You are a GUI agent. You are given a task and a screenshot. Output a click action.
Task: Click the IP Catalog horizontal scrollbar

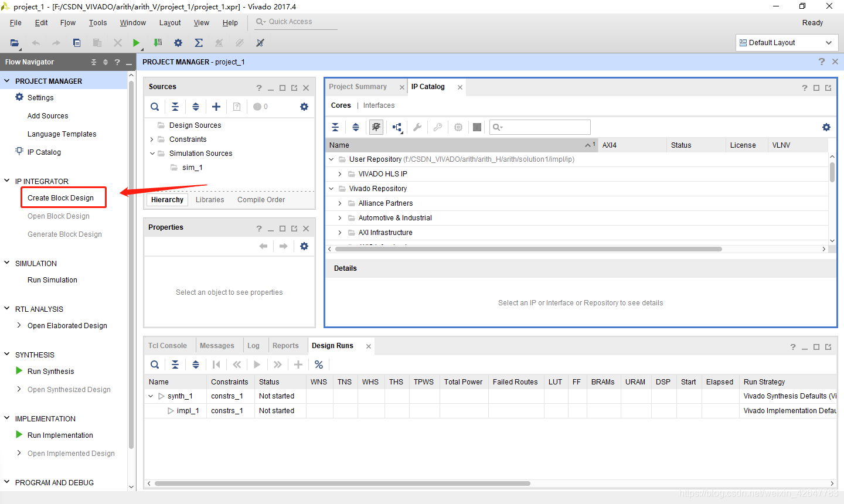[529, 249]
